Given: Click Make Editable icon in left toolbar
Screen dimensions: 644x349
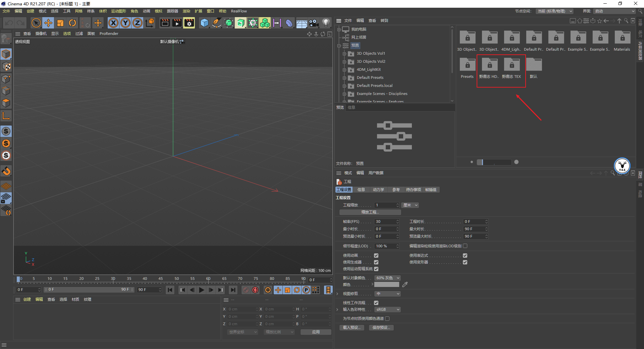Looking at the screenshot, I should click(6, 39).
